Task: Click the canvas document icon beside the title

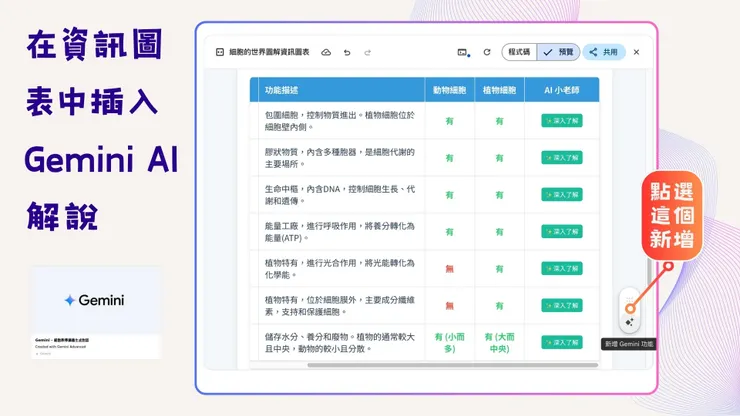Action: 219,52
